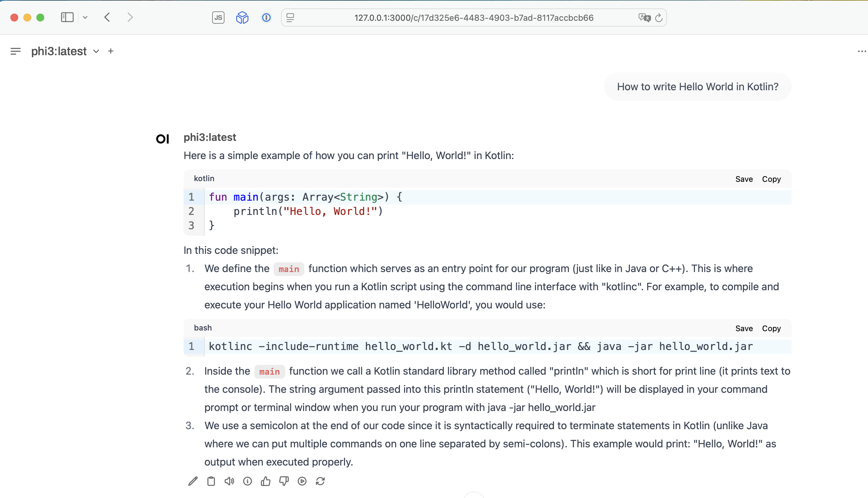Copy response with clipboard icon
The width and height of the screenshot is (868, 498).
[211, 481]
